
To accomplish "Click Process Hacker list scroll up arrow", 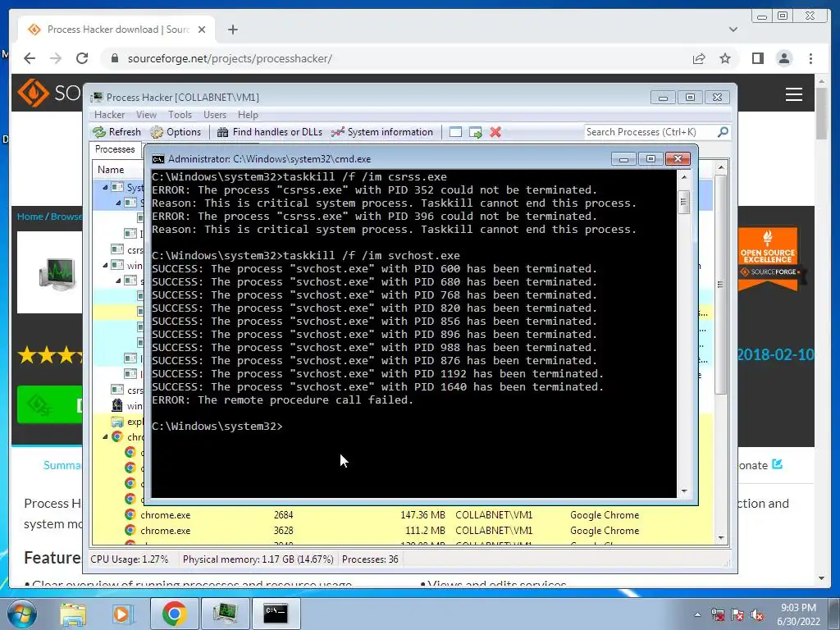I will (721, 167).
